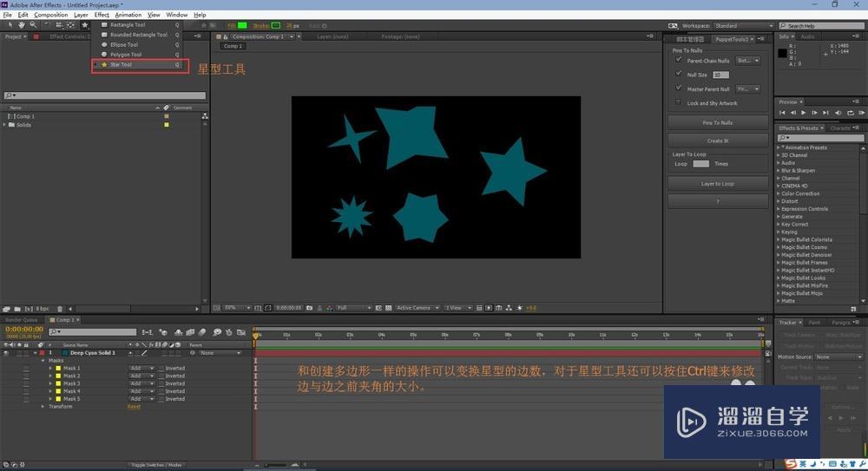Screen dimensions: 868x471
Task: Open the Fill color swatch
Action: 242,25
